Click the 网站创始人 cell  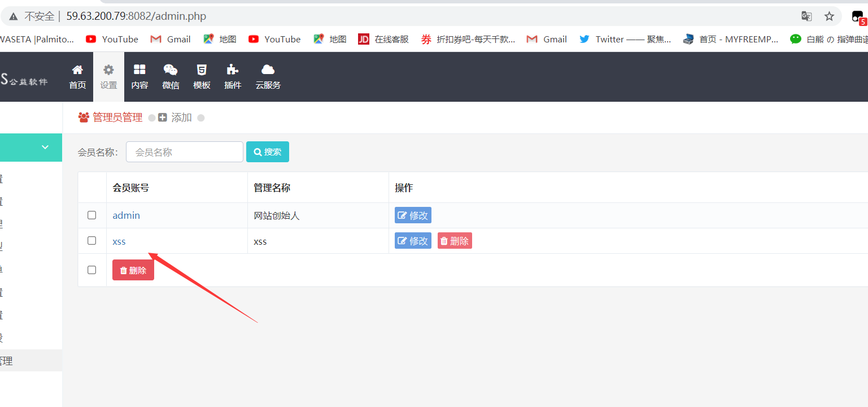pyautogui.click(x=277, y=215)
